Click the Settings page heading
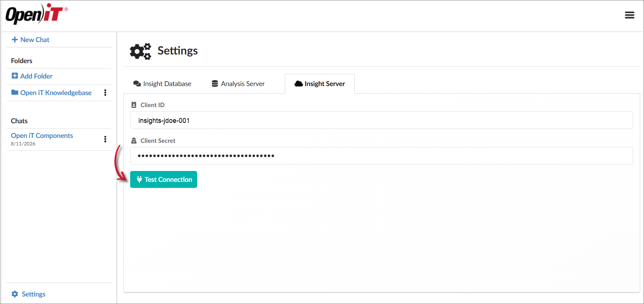 [178, 51]
